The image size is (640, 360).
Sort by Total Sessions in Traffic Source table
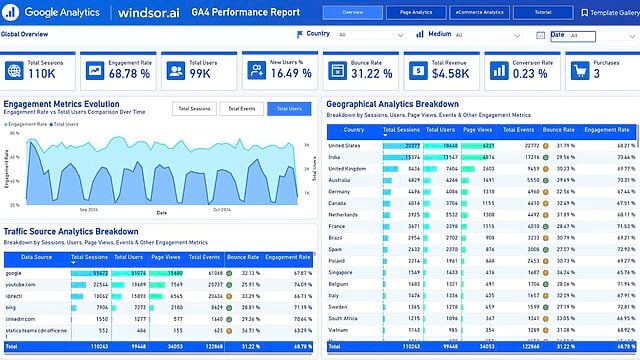click(89, 257)
